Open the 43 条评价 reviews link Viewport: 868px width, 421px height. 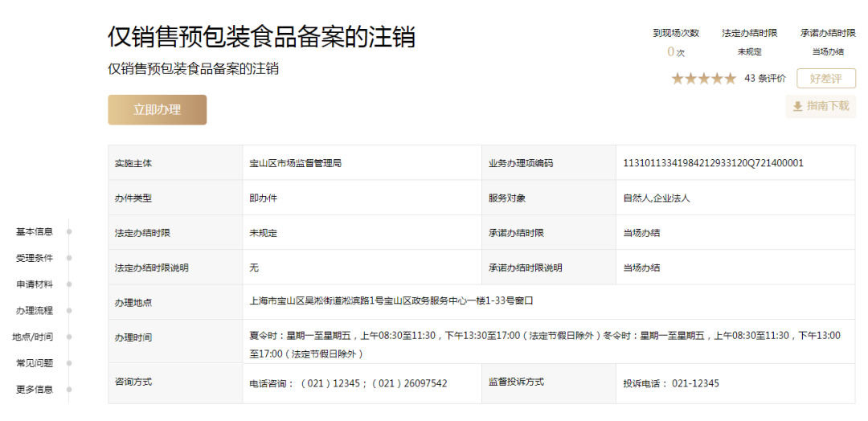pyautogui.click(x=765, y=79)
